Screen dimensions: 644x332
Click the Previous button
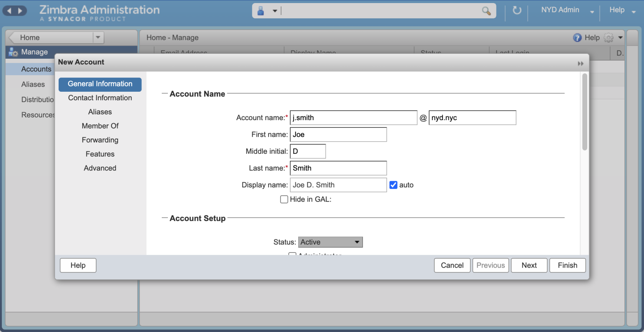coord(491,265)
